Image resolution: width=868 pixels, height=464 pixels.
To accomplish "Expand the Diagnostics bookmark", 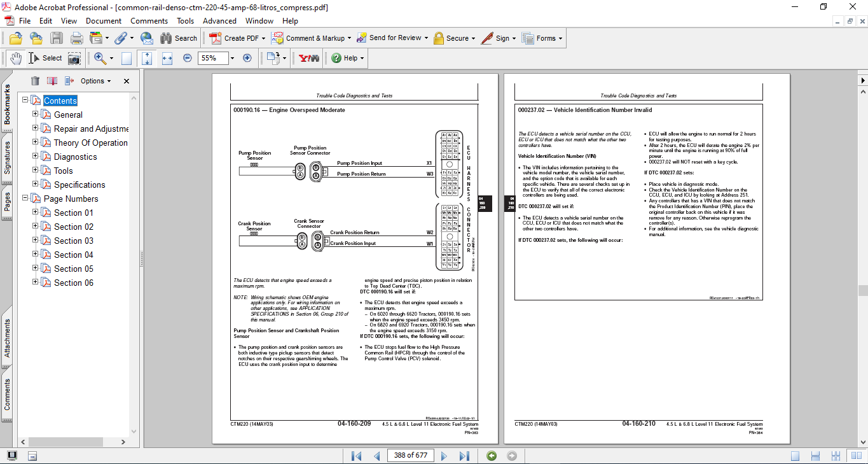I will pos(36,157).
